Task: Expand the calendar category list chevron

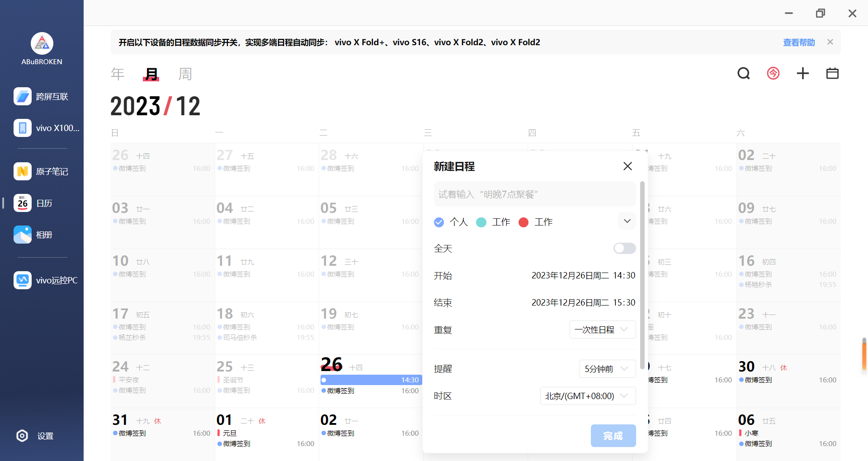Action: (627, 221)
